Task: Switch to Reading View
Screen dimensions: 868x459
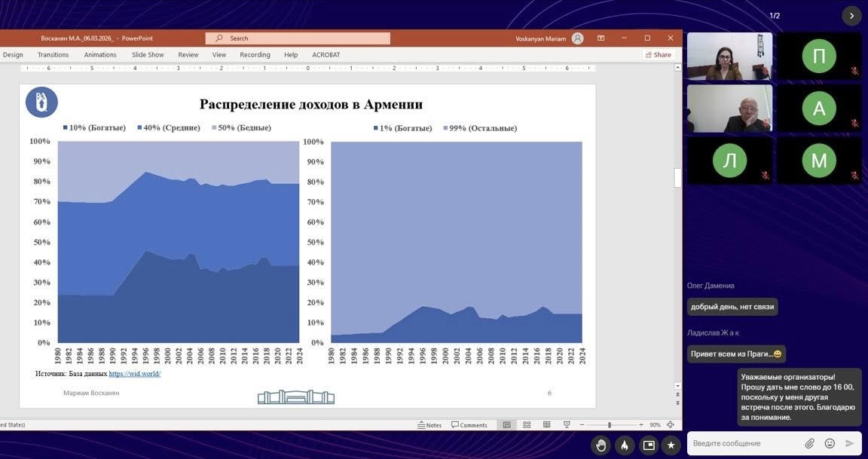Action: (547, 425)
